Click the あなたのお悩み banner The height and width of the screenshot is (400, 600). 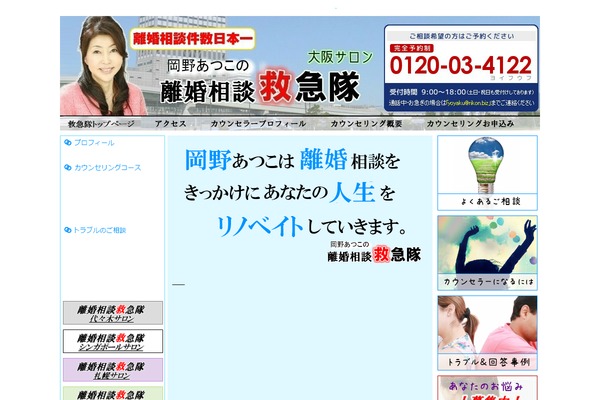tap(488, 388)
